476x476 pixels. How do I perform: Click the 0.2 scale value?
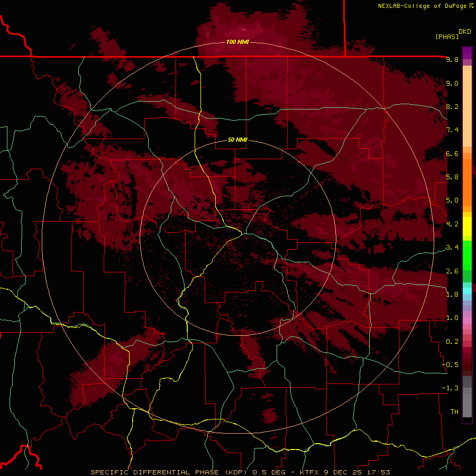coord(452,342)
